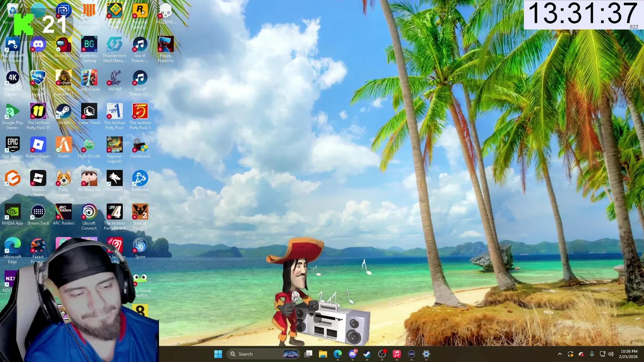Select the GCC desktop shortcut

pyautogui.click(x=13, y=182)
